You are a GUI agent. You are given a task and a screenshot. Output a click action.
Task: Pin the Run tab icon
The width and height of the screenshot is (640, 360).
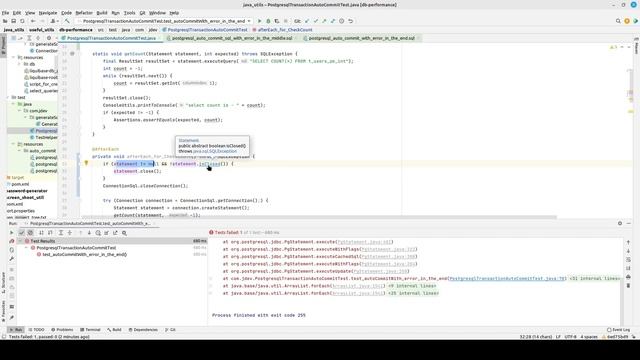click(11, 318)
